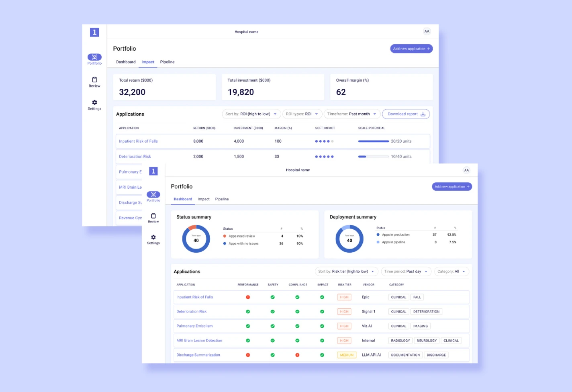Expand the Category All dropdown
572x392 pixels.
[x=451, y=272]
